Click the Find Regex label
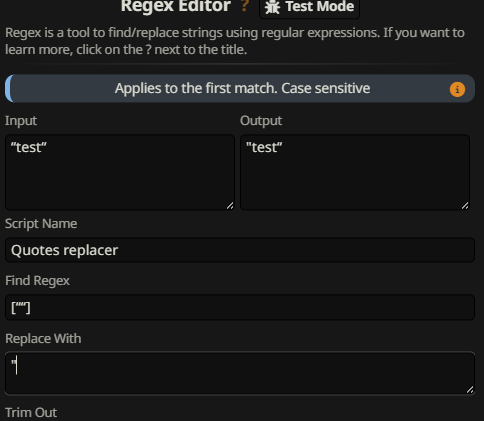The image size is (484, 421). [37, 281]
